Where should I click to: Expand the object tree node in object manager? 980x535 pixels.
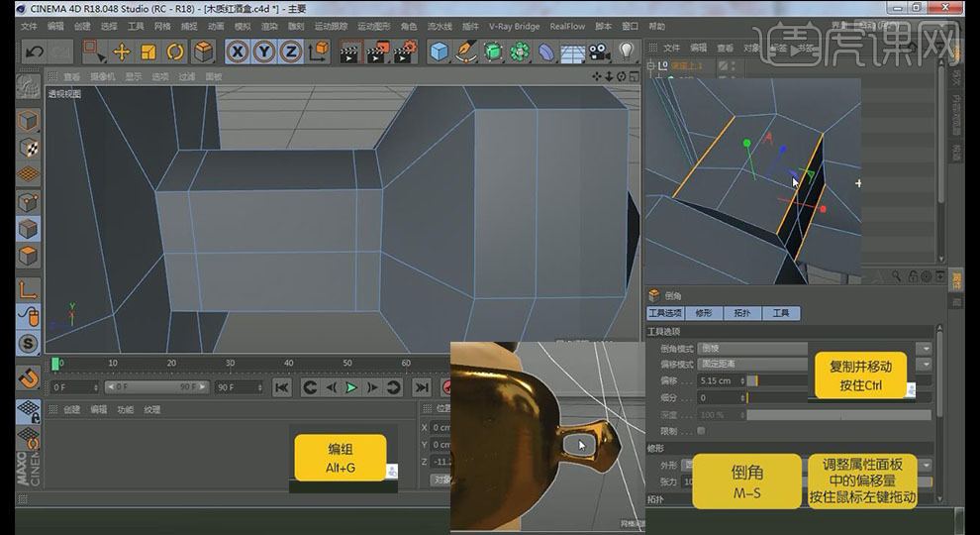650,65
